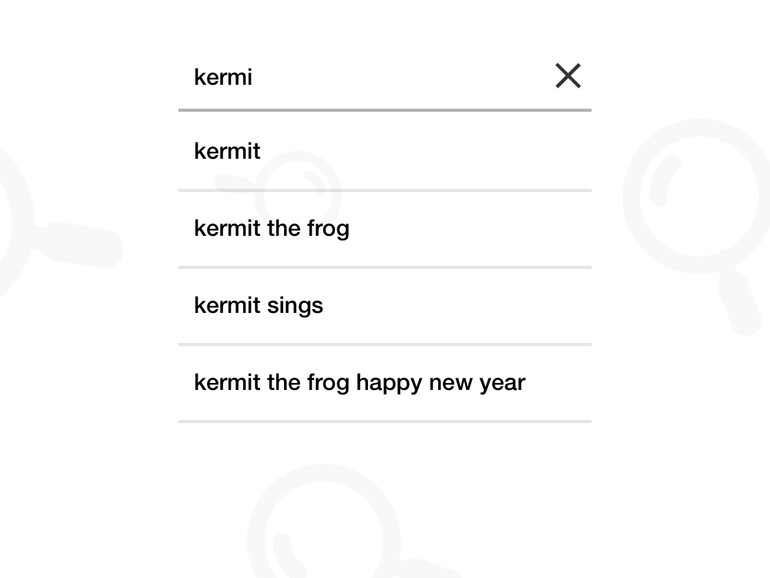The height and width of the screenshot is (578, 770).
Task: Choose the 'kermit the frog' suggestion
Action: click(x=384, y=229)
